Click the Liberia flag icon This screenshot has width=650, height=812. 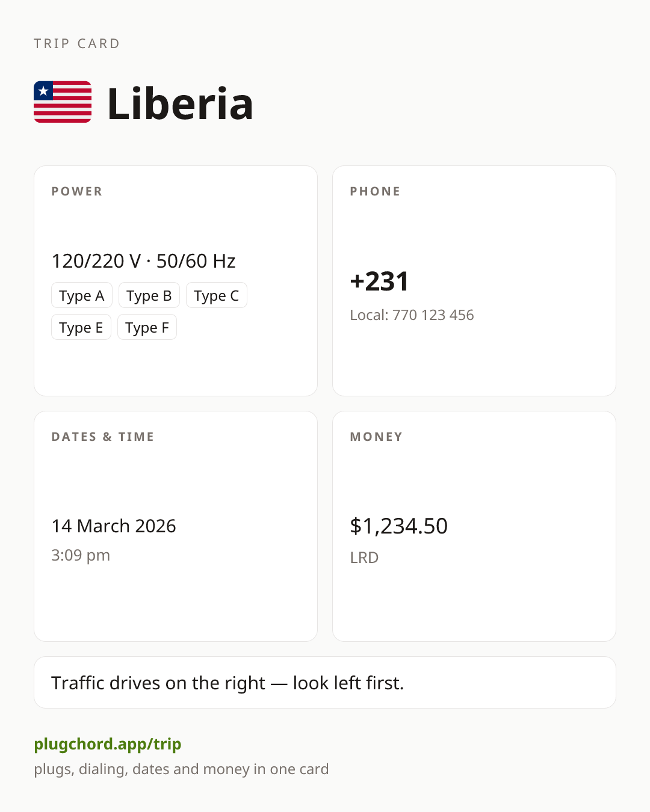coord(63,102)
